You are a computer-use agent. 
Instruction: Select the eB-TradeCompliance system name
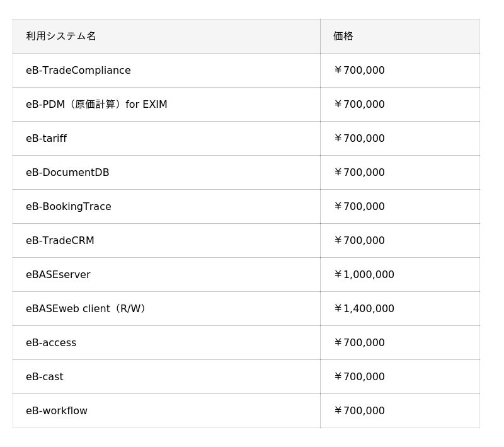click(78, 70)
